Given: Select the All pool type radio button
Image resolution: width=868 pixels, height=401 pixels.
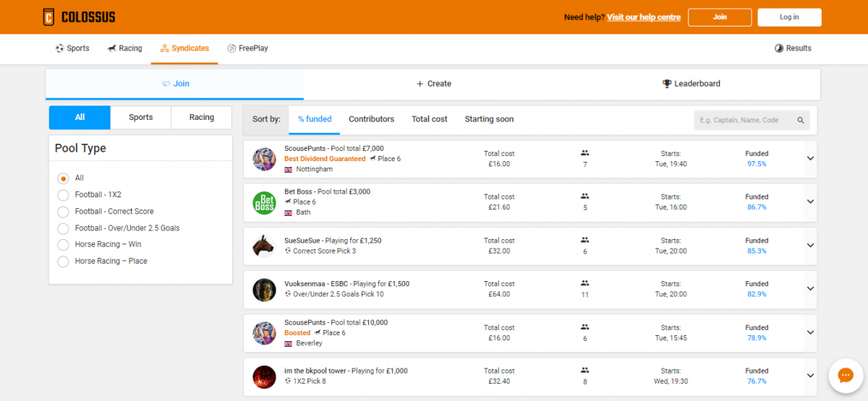Looking at the screenshot, I should [63, 178].
